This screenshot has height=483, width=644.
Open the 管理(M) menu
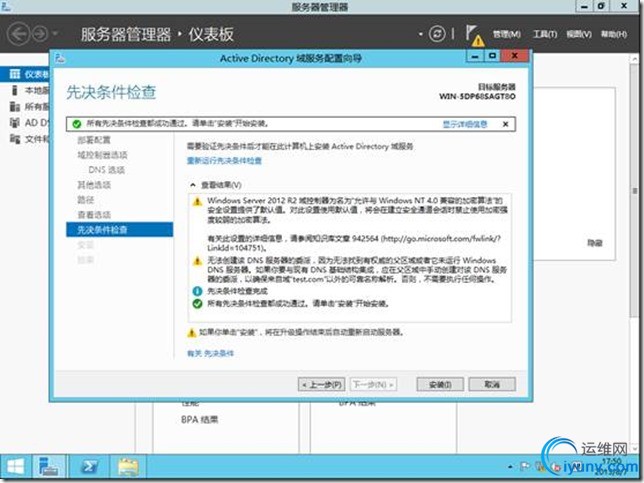pos(506,34)
